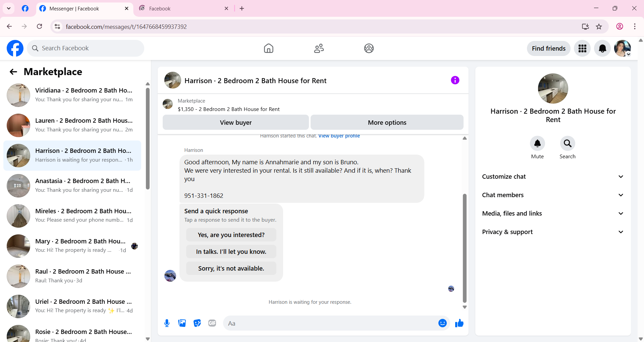Click the conversation list scrollbar
Viewport: 644px width, 342px height.
click(148, 138)
